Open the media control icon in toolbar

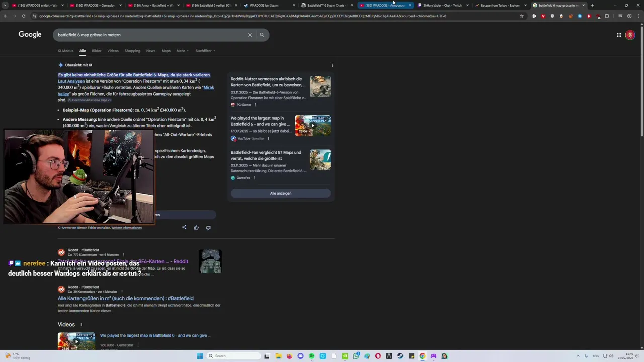click(x=620, y=16)
